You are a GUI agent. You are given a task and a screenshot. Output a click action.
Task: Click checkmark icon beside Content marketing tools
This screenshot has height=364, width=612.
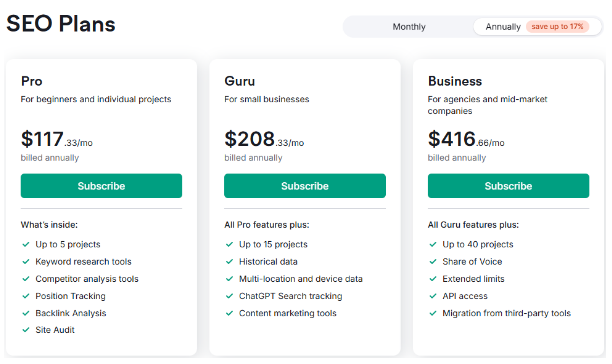[230, 313]
